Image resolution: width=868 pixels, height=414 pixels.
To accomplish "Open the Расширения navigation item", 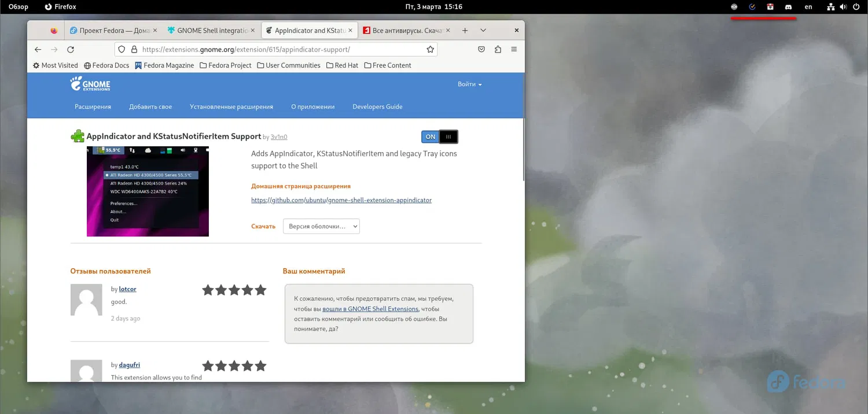I will coord(93,106).
